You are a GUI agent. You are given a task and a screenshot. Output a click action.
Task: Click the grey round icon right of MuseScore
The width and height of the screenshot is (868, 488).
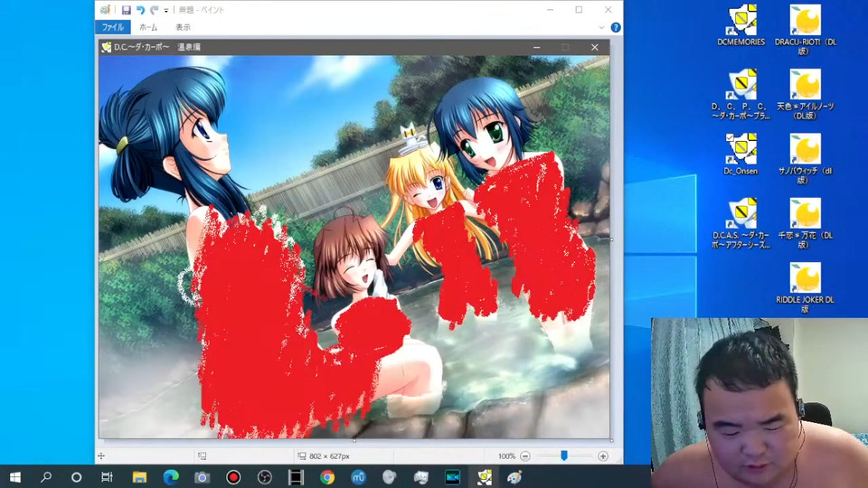(x=390, y=477)
